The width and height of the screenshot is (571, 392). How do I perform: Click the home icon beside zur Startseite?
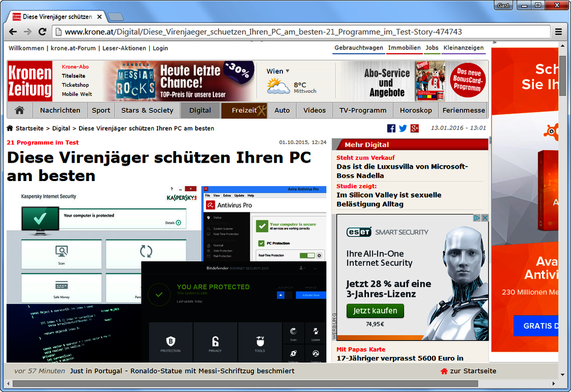click(x=444, y=371)
